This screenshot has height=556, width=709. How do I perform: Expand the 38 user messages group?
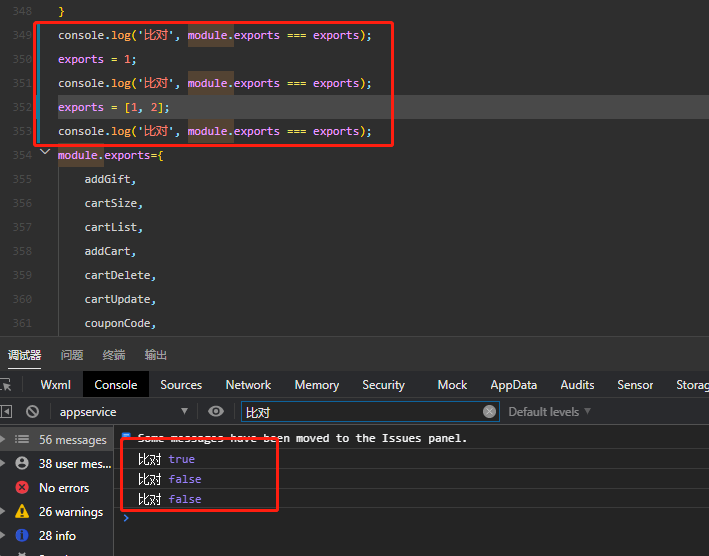click(x=3, y=463)
